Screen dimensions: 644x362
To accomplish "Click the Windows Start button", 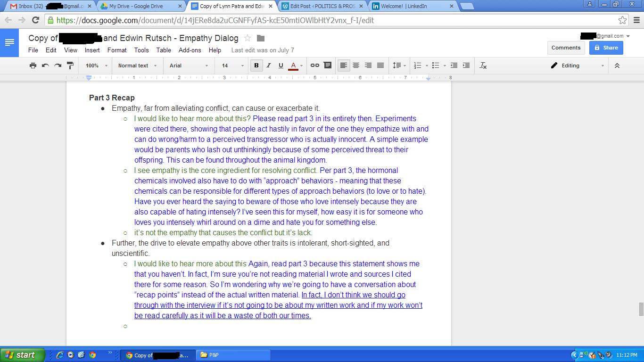I will tap(22, 355).
